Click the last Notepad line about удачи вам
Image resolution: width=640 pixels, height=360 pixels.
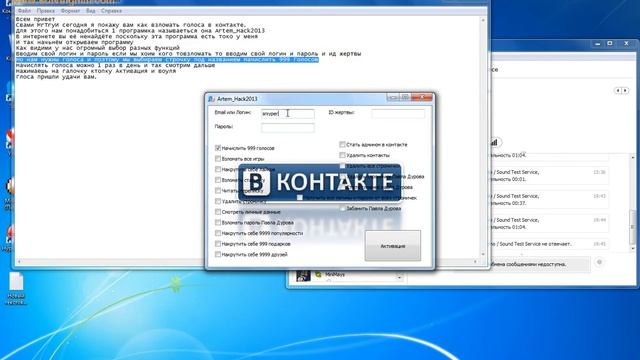coord(56,77)
